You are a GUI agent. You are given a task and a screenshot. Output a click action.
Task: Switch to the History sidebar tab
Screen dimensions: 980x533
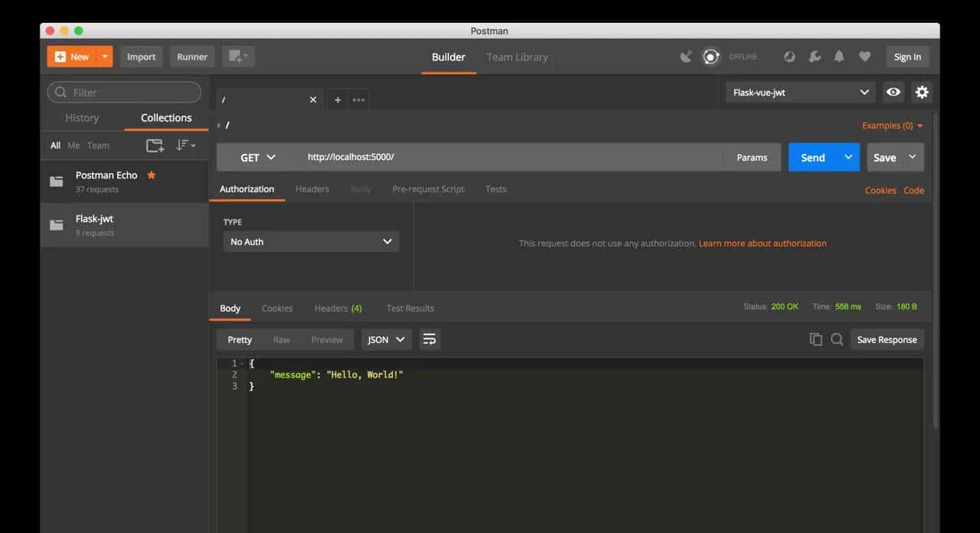point(82,118)
